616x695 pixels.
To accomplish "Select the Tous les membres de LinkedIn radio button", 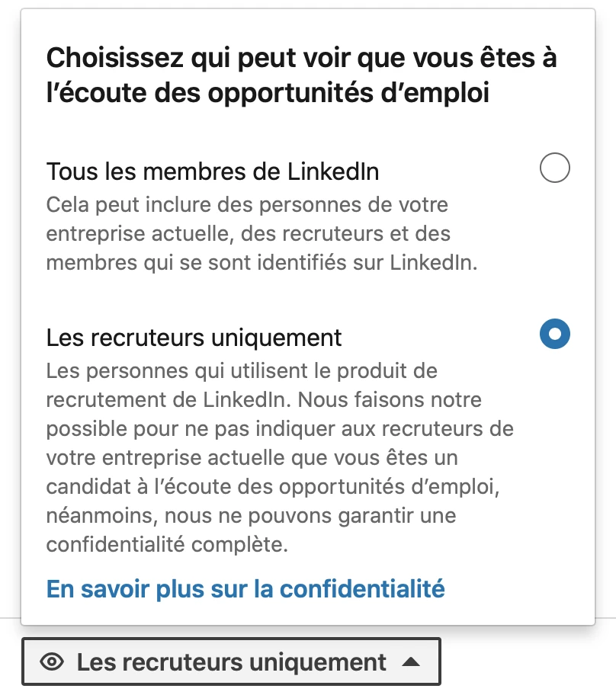I will (x=554, y=168).
